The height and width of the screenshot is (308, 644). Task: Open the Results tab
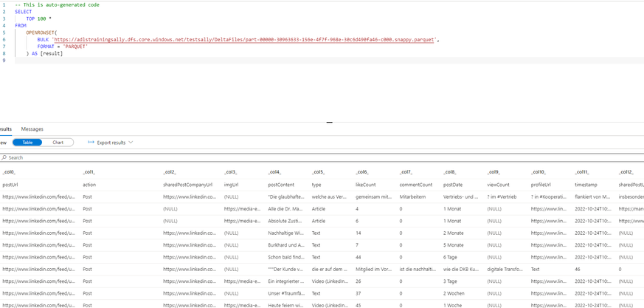point(6,129)
